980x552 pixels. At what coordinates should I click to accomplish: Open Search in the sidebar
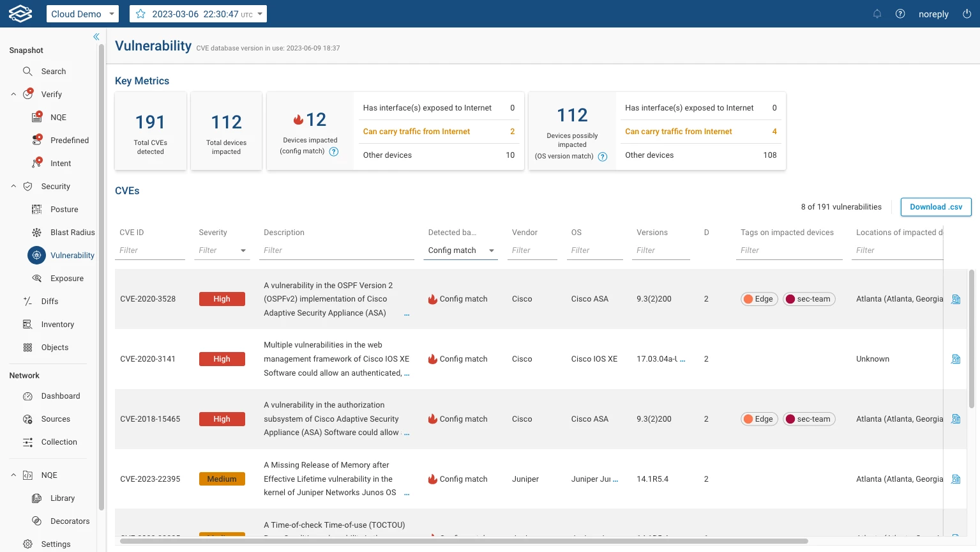54,72
